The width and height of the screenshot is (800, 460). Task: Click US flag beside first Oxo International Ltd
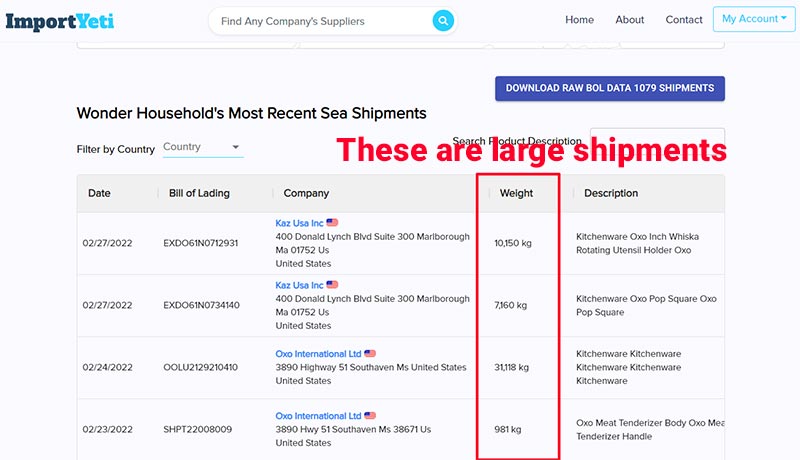pos(370,353)
